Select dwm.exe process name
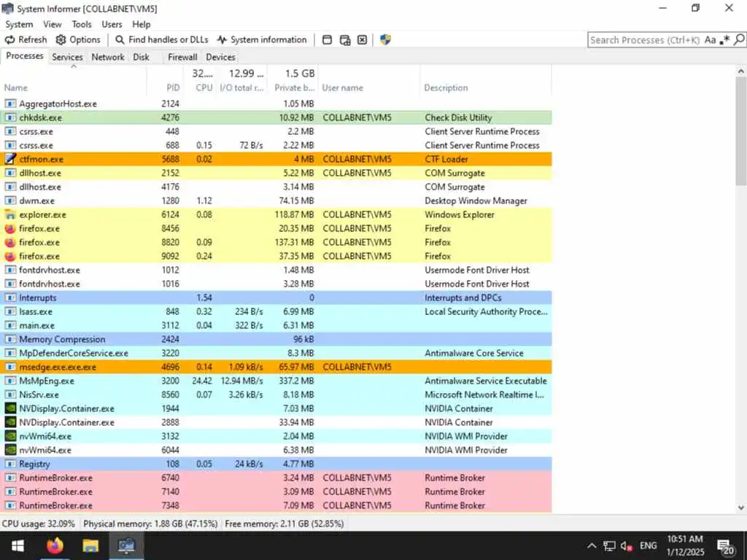This screenshot has height=560, width=747. 37,201
